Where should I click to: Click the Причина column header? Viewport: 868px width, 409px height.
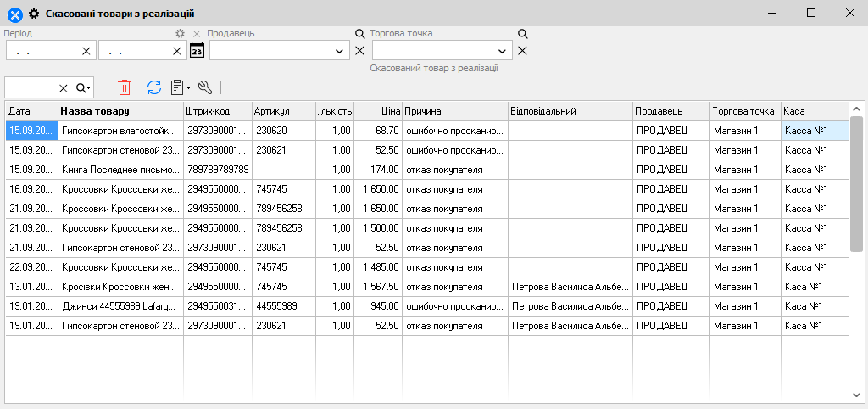pyautogui.click(x=453, y=111)
